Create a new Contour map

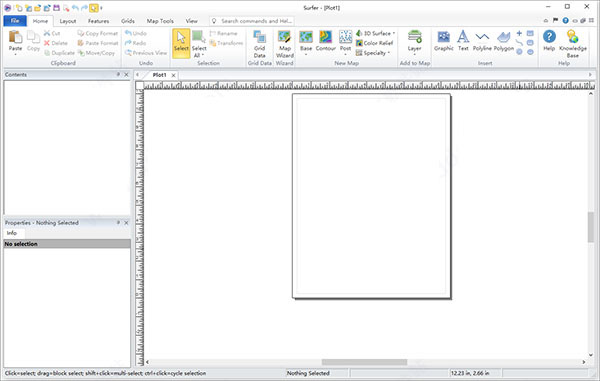point(326,41)
